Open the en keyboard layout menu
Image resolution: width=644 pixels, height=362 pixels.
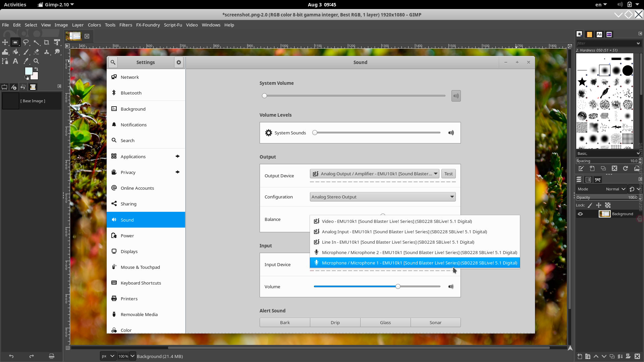click(601, 5)
